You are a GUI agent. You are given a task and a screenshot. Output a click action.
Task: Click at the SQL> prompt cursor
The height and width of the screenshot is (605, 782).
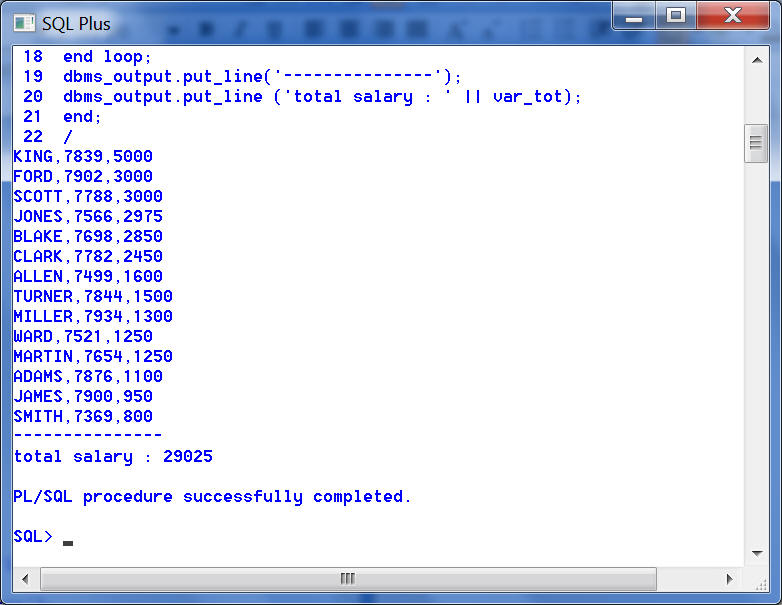click(x=68, y=543)
